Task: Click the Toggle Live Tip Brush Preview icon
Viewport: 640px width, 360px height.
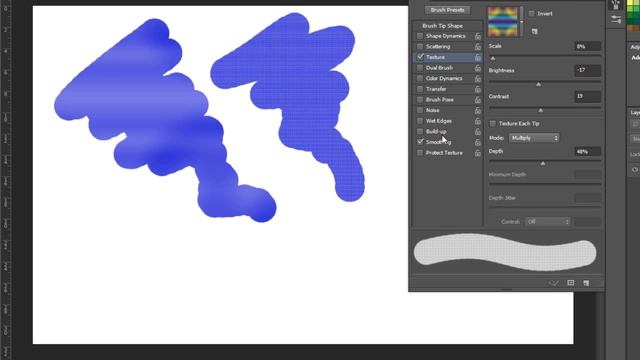Action: (x=554, y=283)
